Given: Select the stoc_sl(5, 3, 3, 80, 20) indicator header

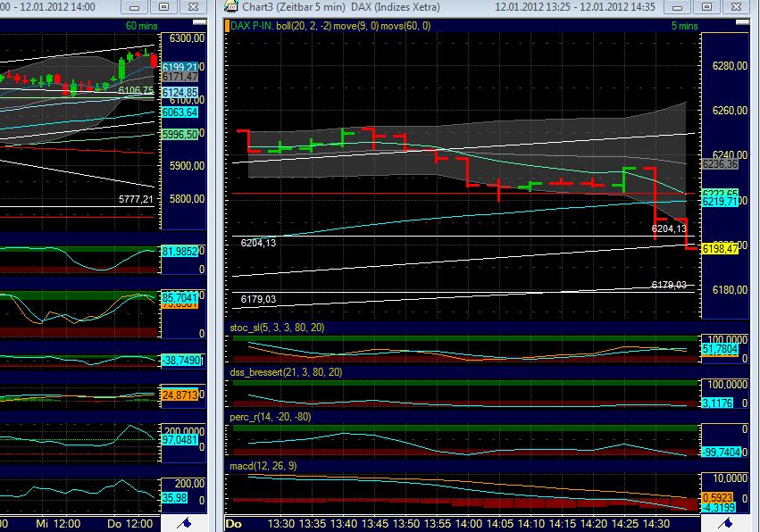Looking at the screenshot, I should [277, 328].
